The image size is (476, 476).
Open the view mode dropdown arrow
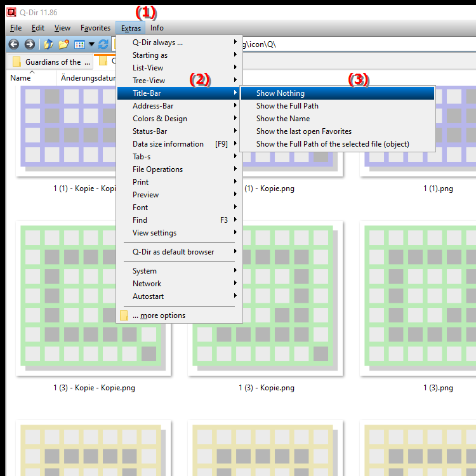[x=91, y=44]
